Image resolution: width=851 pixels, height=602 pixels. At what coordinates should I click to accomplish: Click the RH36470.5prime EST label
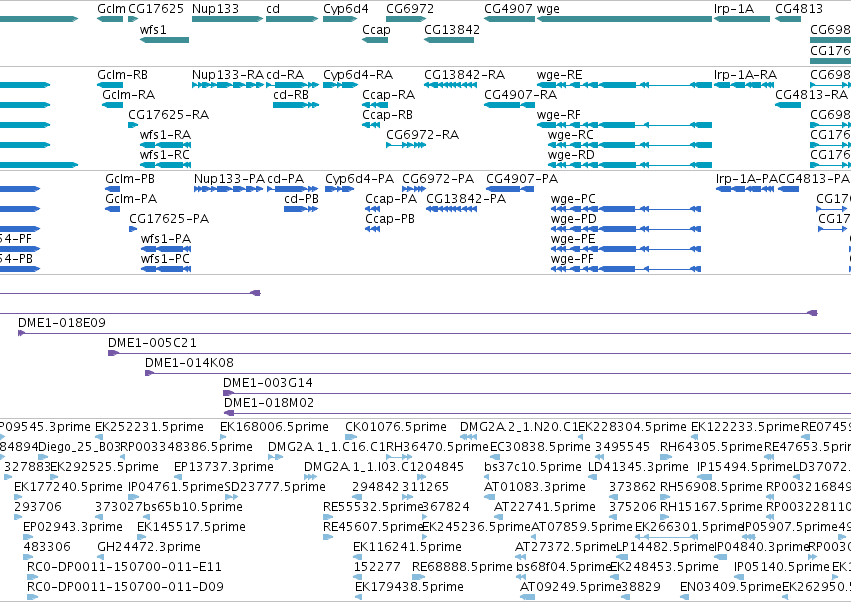pos(437,447)
